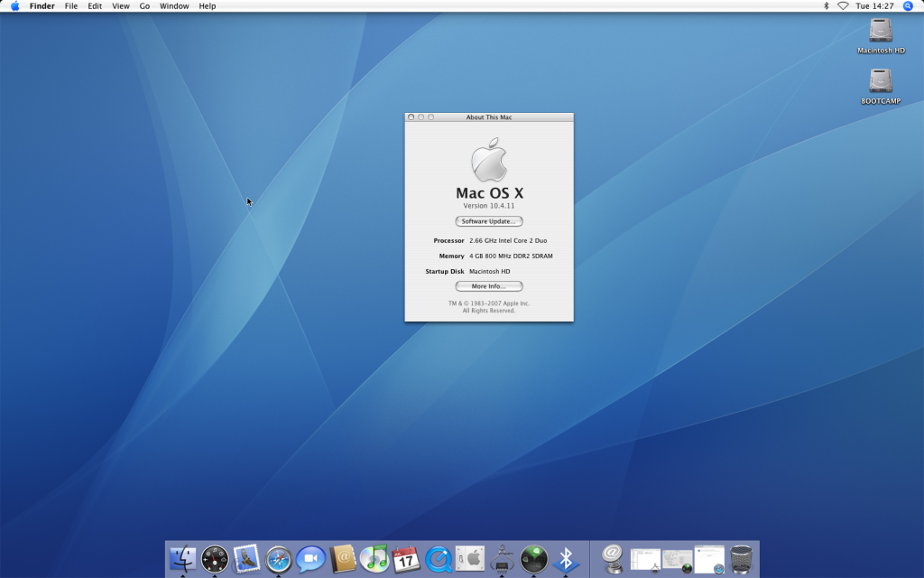Click Version 10.4.11 text
Image resolution: width=924 pixels, height=578 pixels.
click(x=488, y=206)
